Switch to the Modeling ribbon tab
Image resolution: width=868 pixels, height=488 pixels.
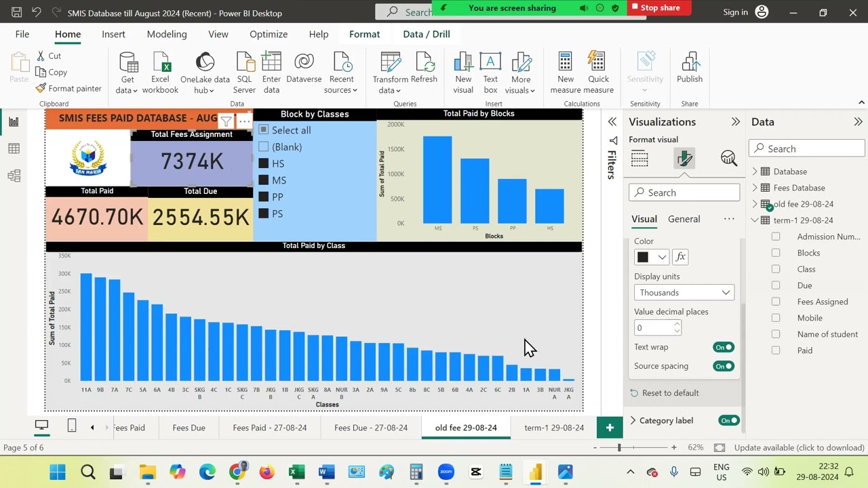[x=167, y=34]
